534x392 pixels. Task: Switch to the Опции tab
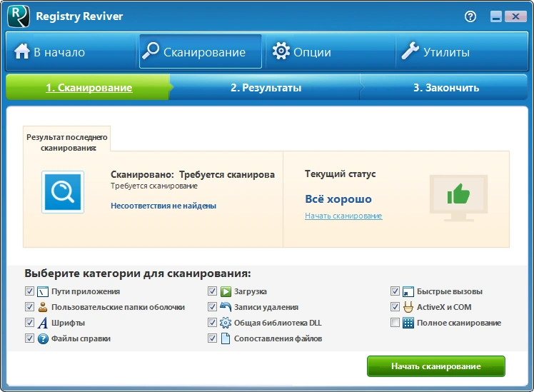[331, 51]
